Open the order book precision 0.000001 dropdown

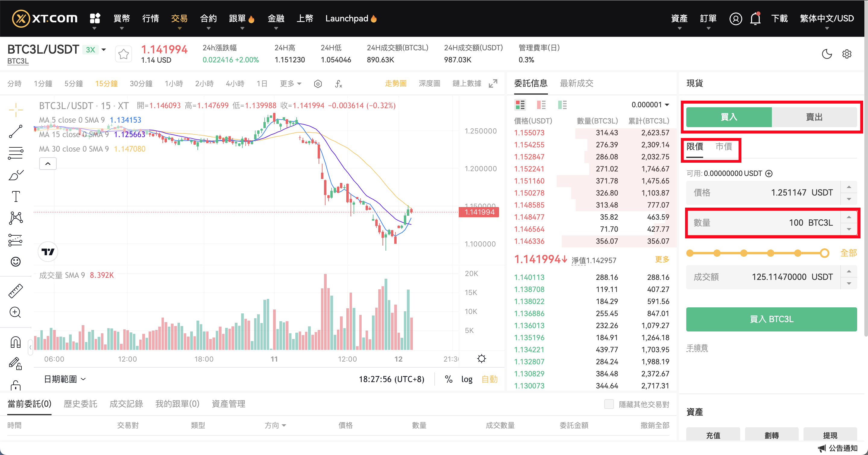coord(650,105)
